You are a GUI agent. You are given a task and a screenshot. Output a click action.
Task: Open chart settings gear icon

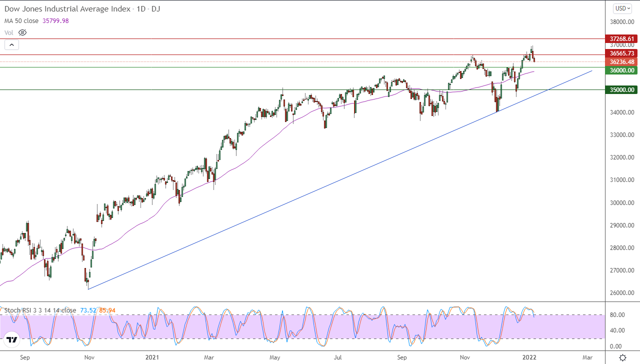click(622, 357)
